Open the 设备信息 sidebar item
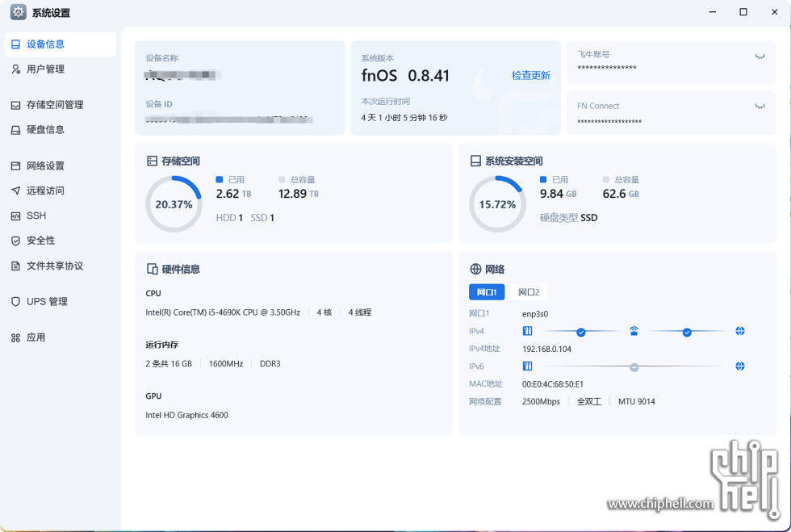The height and width of the screenshot is (532, 791). 60,44
